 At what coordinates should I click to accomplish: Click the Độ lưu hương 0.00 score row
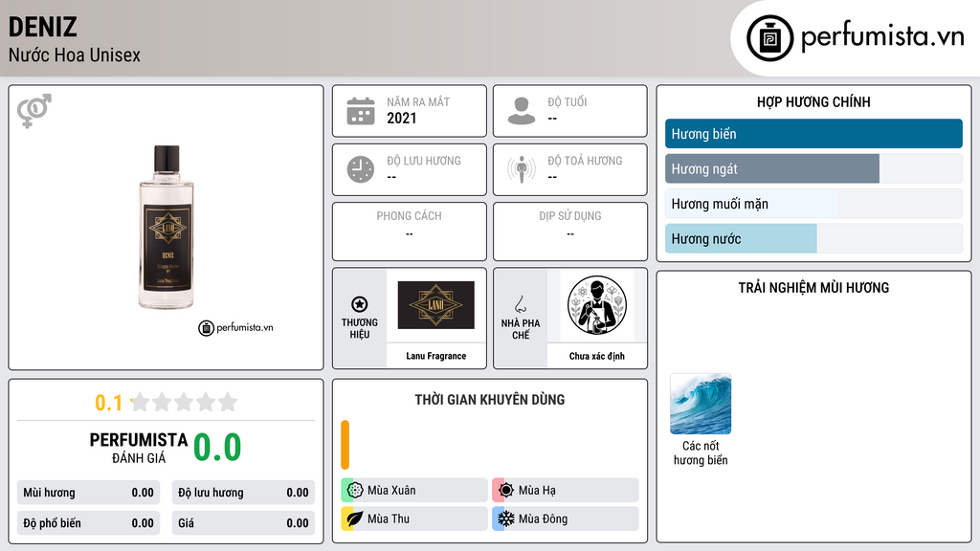click(x=243, y=493)
